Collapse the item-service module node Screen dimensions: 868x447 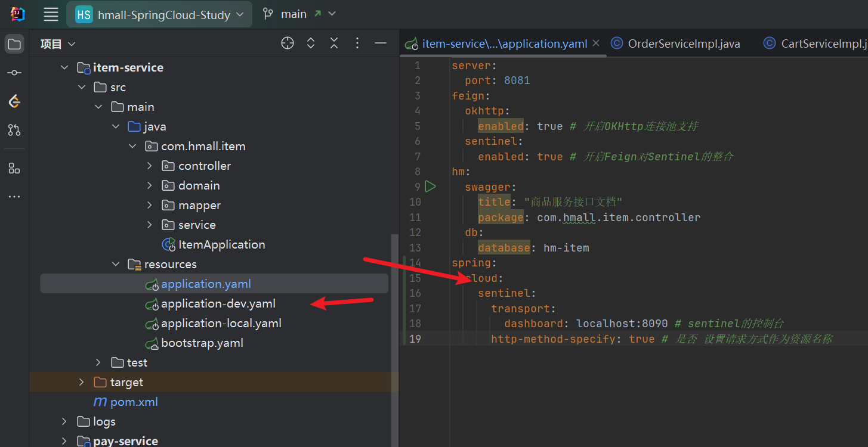(x=64, y=68)
